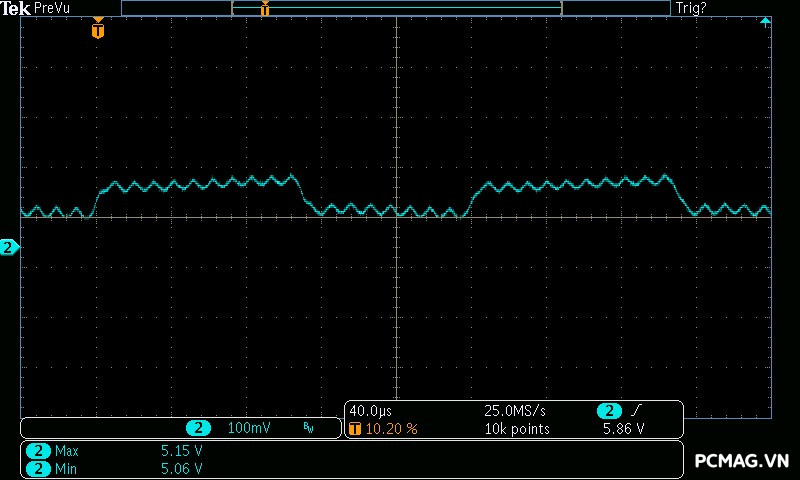Click the orange trigger position marker on graticule
The image size is (800, 480).
click(97, 30)
